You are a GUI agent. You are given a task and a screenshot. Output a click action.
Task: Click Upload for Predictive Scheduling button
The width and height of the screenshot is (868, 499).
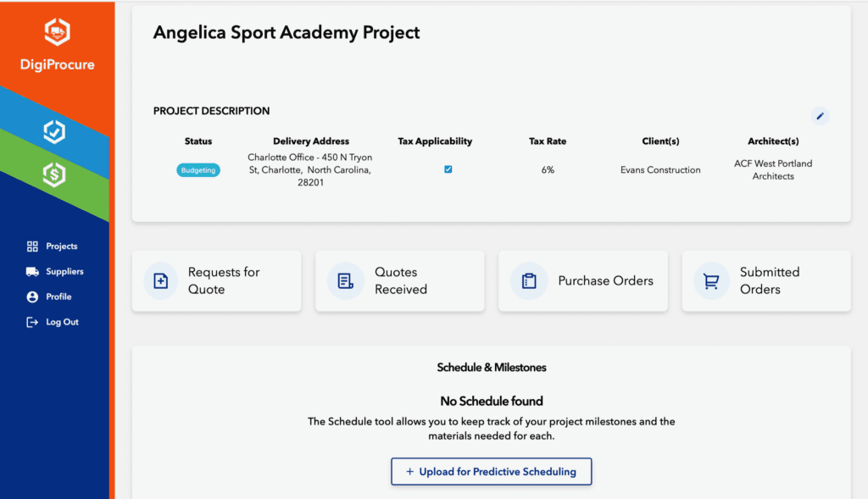[491, 472]
